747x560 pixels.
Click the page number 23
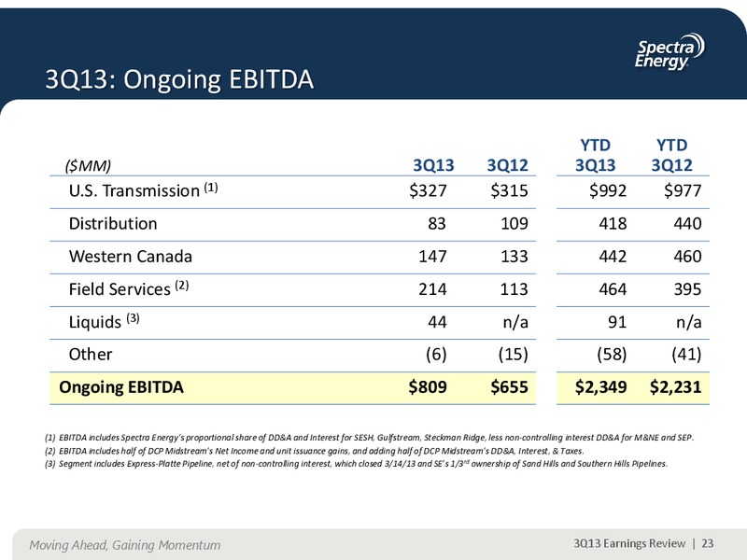coord(708,543)
